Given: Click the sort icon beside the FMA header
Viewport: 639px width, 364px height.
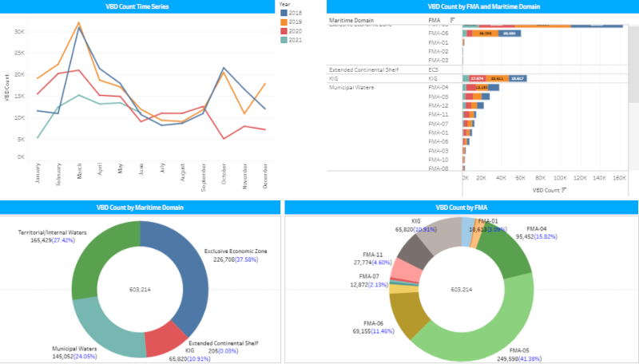Looking at the screenshot, I should pyautogui.click(x=453, y=19).
